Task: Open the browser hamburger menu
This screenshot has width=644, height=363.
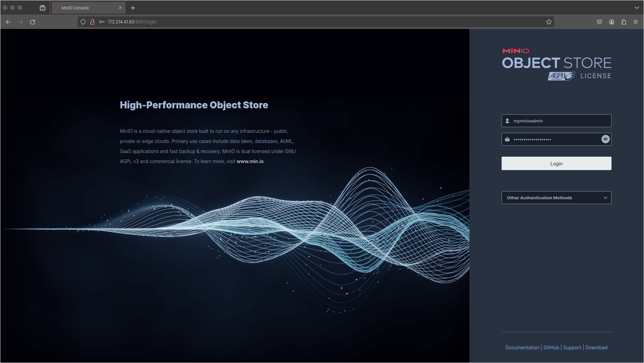Action: tap(636, 22)
